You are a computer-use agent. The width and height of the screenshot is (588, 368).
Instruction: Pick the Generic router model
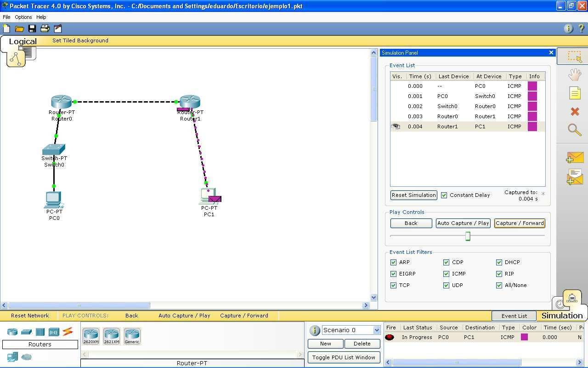(132, 336)
